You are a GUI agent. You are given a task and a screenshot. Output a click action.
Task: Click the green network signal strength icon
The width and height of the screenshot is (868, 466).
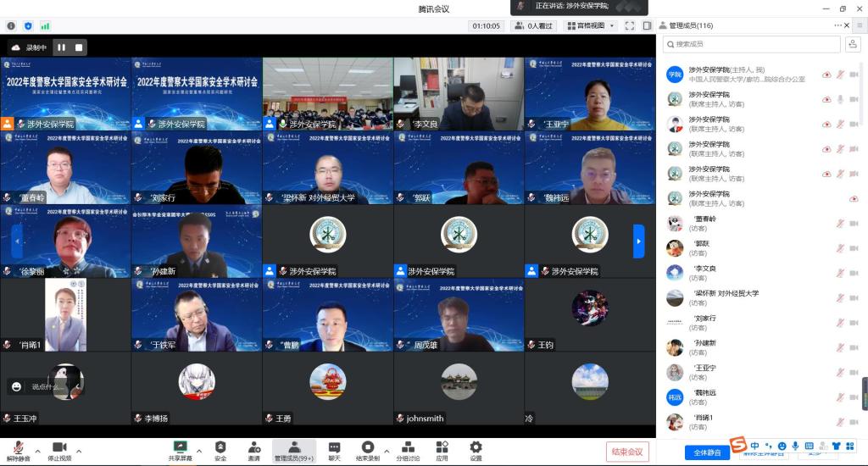[45, 26]
